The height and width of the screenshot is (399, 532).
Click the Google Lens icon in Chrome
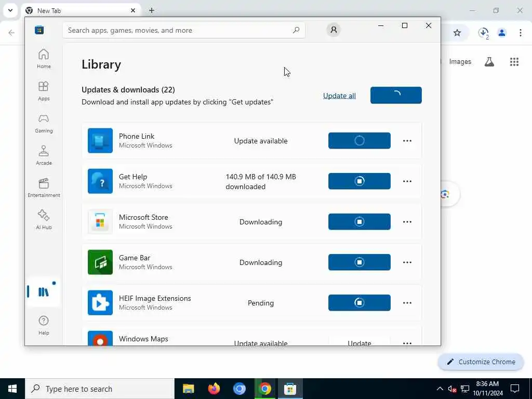445,194
